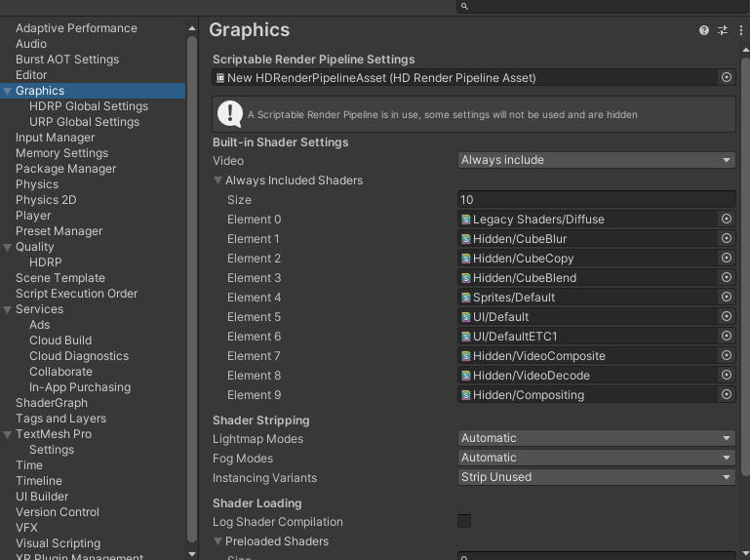
Task: Select Player settings in sidebar
Action: [x=33, y=216]
